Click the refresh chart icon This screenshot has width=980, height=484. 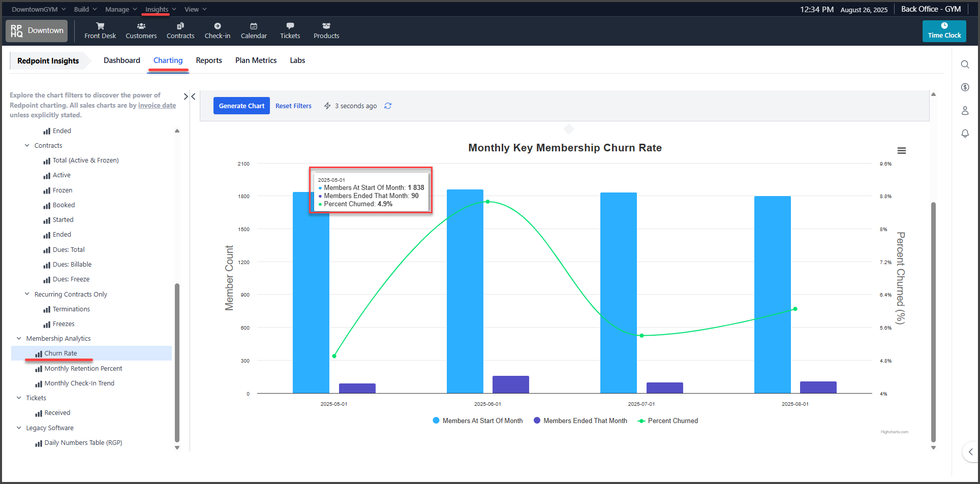click(388, 106)
